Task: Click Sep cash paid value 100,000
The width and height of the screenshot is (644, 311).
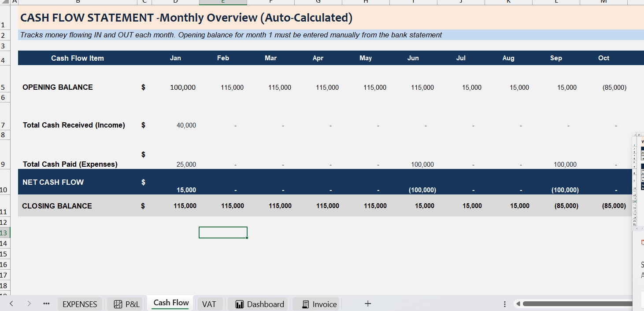Action: 565,165
